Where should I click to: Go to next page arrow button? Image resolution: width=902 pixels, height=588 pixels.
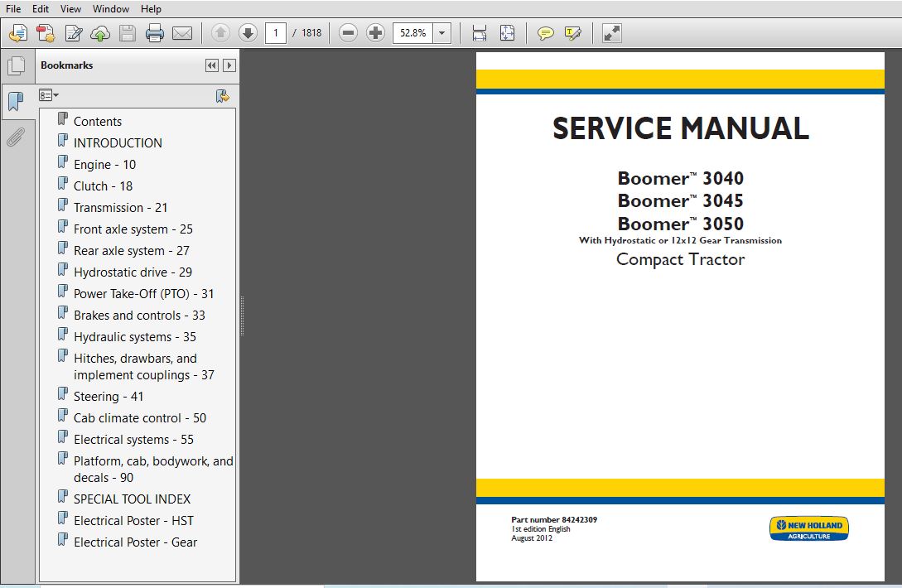pyautogui.click(x=248, y=33)
